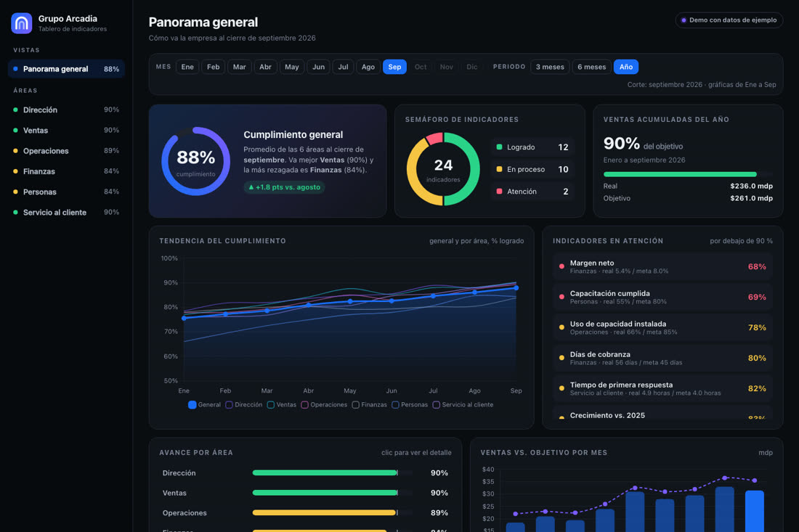Click the 'Logrado' count of 12

click(563, 147)
